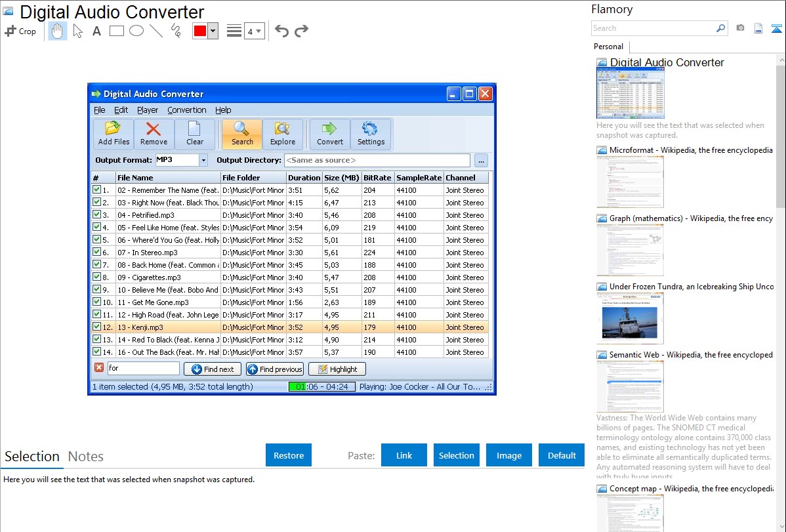Paste as Image button
The image size is (786, 532).
[508, 455]
